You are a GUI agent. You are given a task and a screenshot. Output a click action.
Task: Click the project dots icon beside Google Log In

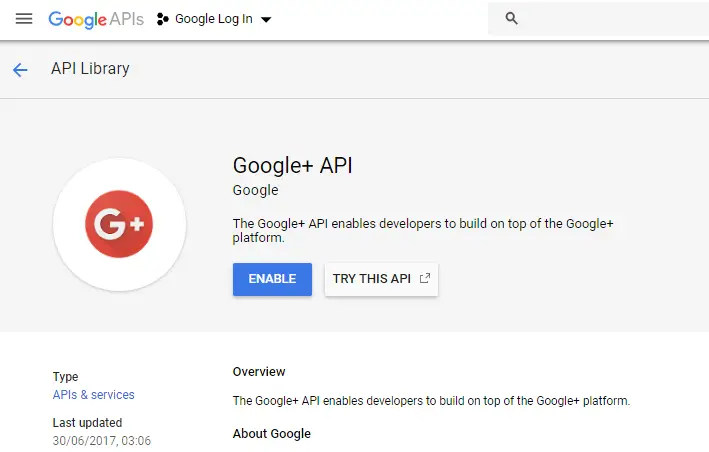(163, 19)
